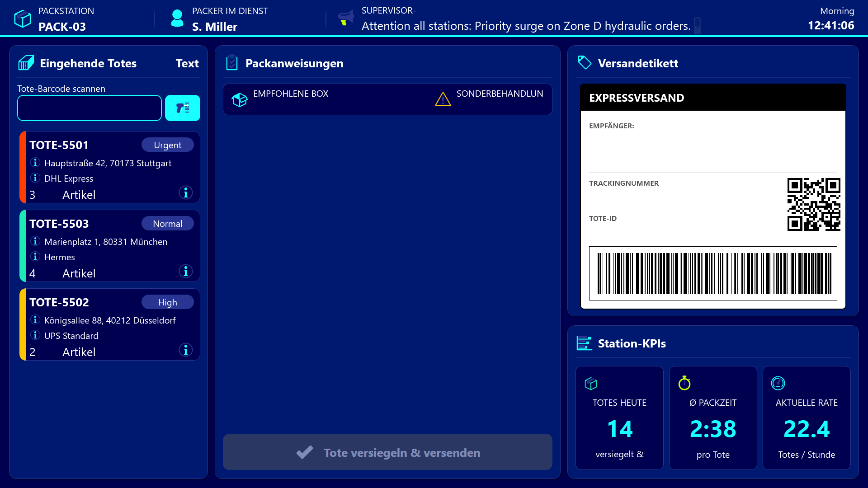Click the Station-KPIs chart icon
Image resolution: width=868 pixels, height=488 pixels.
pyautogui.click(x=585, y=343)
